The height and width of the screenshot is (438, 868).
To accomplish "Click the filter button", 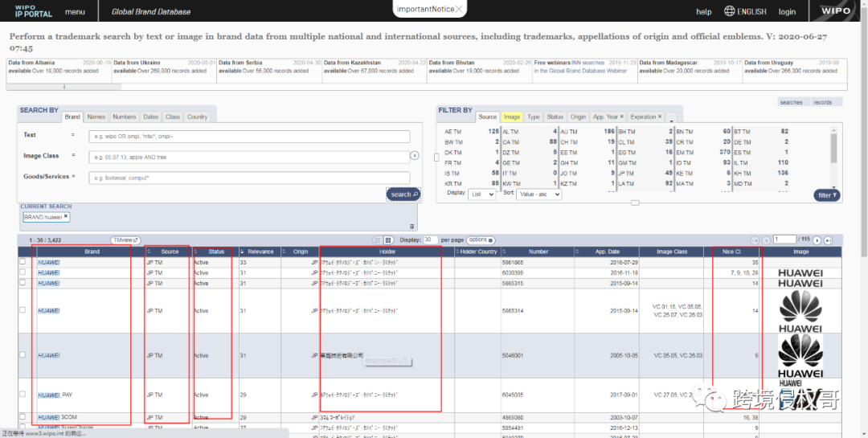I will 827,195.
